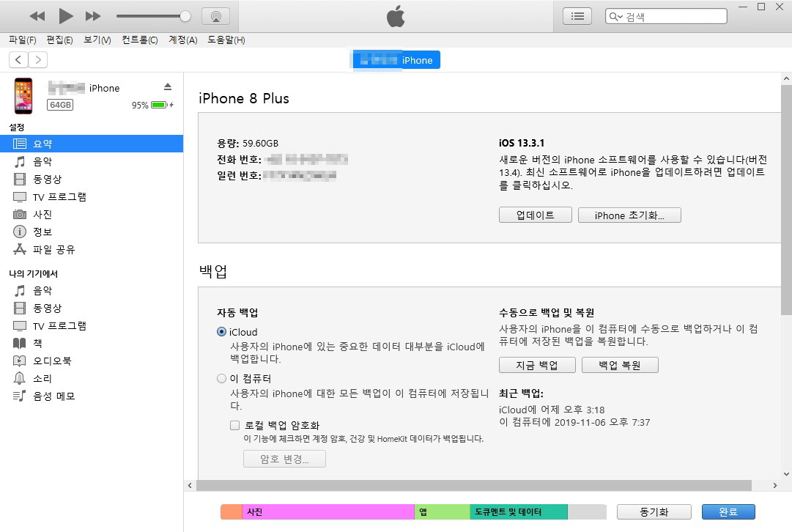
Task: Click the 백업 복원 button
Action: tap(620, 365)
